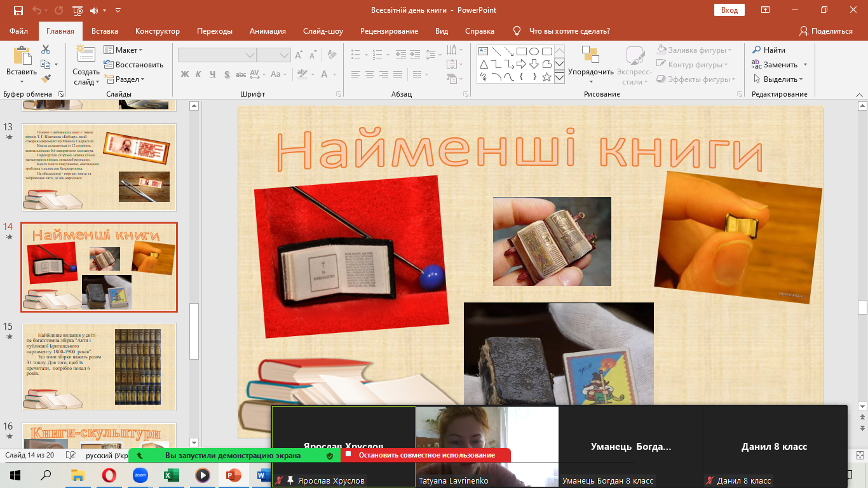Select the right arrow shape in gallery
The height and width of the screenshot is (488, 868).
point(521,64)
